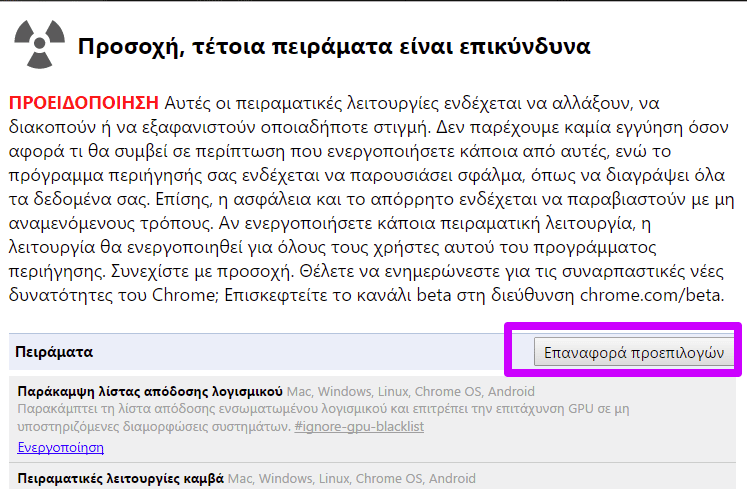The height and width of the screenshot is (489, 747).
Task: Select the heading Προσοχή, τέτοια πειράματα είναι επικύνδυνα
Action: [334, 47]
